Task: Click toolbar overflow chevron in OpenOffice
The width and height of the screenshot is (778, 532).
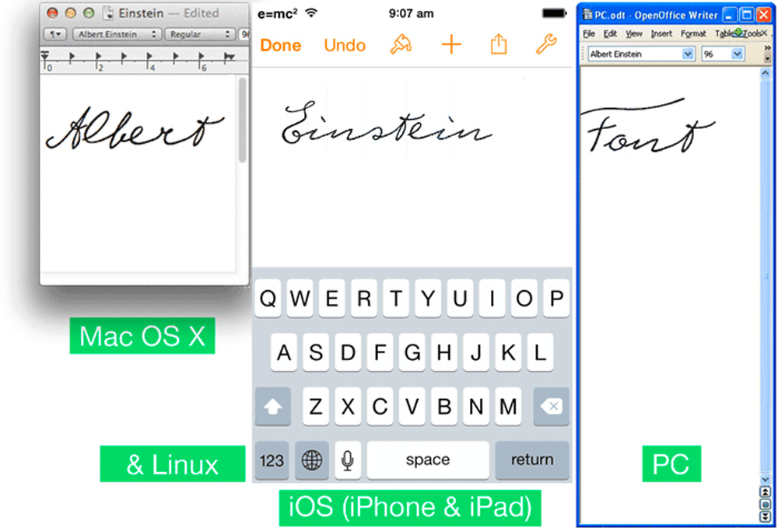Action: click(767, 48)
